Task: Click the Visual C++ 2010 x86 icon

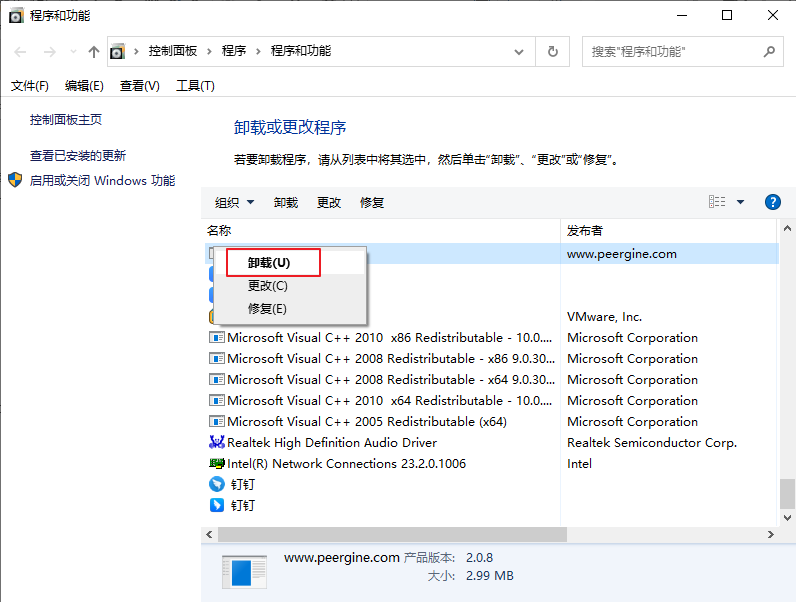Action: tap(217, 338)
